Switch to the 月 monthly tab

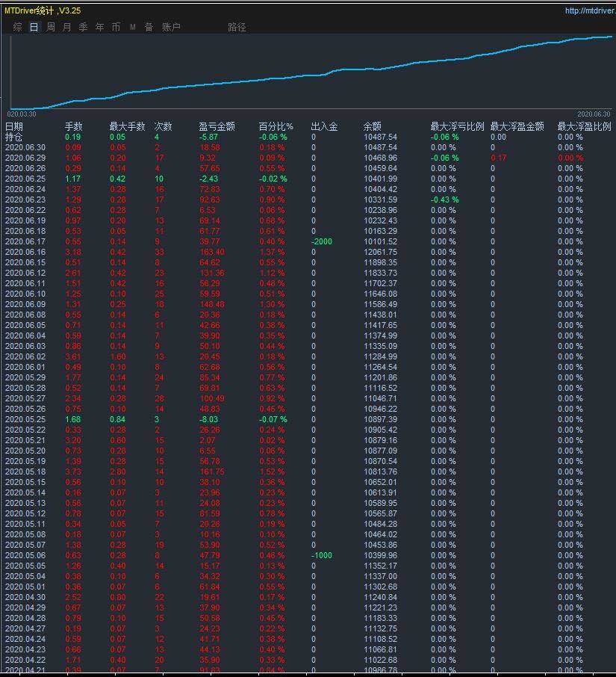click(x=67, y=27)
